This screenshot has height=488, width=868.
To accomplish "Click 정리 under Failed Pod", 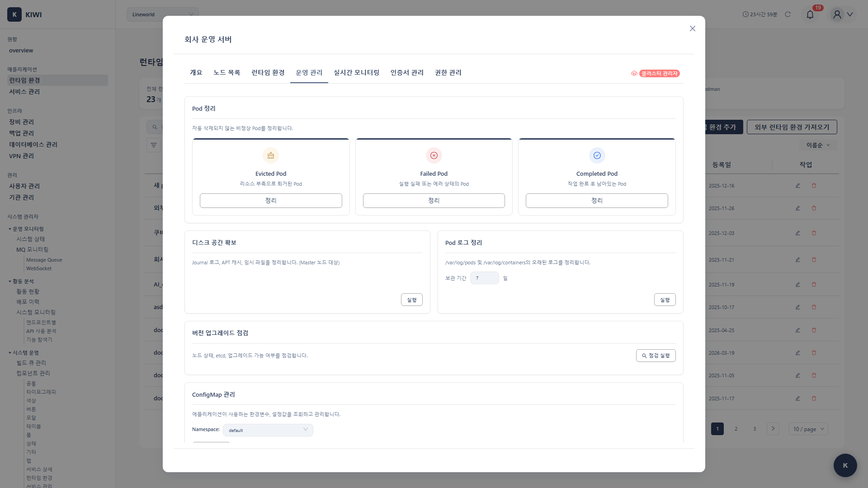I will (x=434, y=201).
